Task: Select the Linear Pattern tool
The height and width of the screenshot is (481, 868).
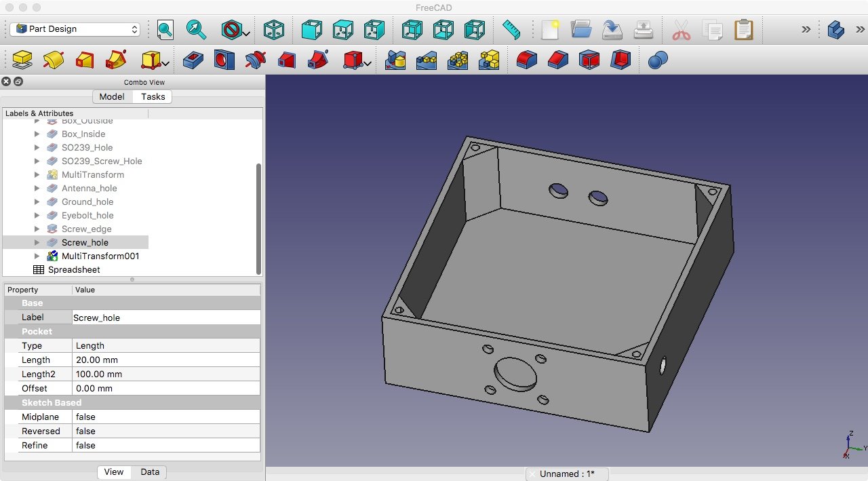Action: (427, 60)
